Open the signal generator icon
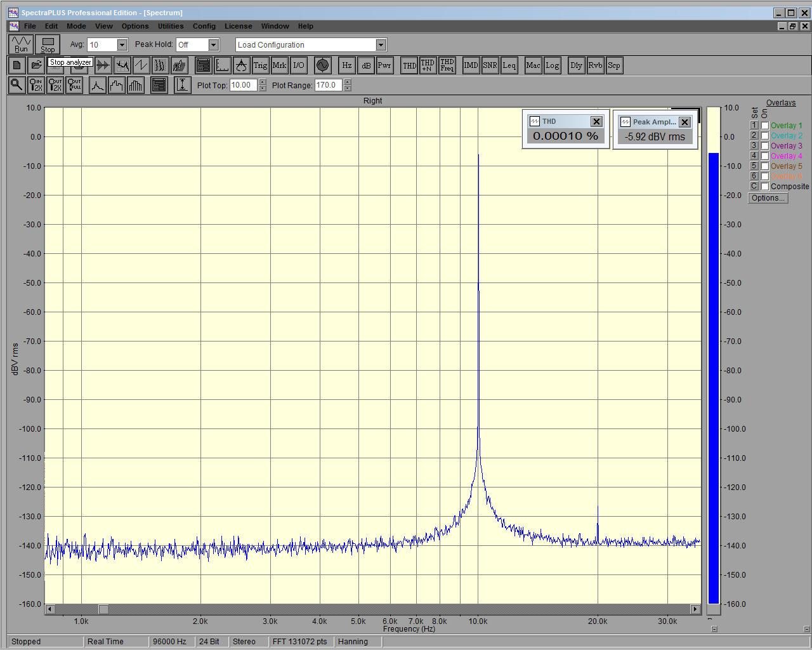Viewport: 812px width, 650px height. pos(322,65)
